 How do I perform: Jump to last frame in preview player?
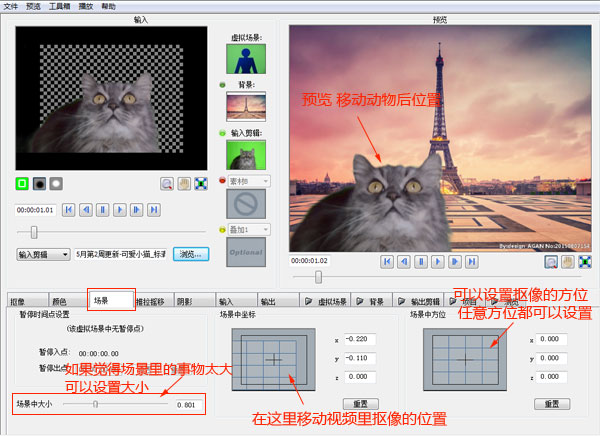tap(472, 261)
